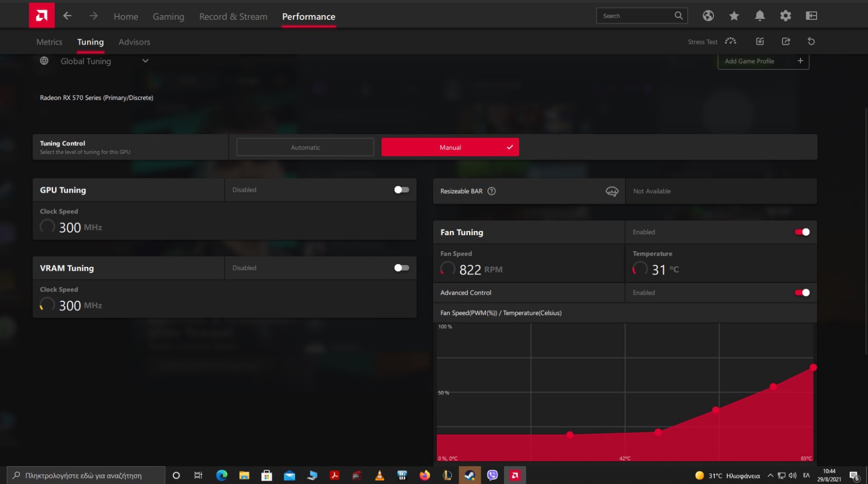Image resolution: width=868 pixels, height=484 pixels.
Task: Click the Resizeable BAR help icon
Action: [x=492, y=191]
